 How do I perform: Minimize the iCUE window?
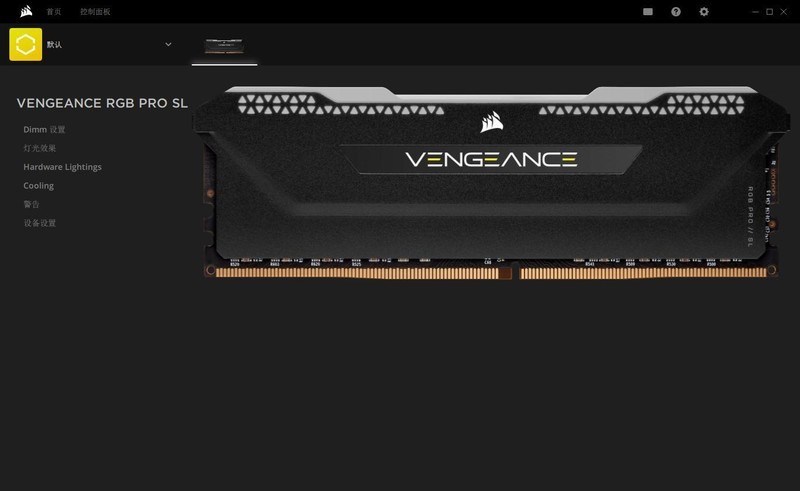[755, 12]
